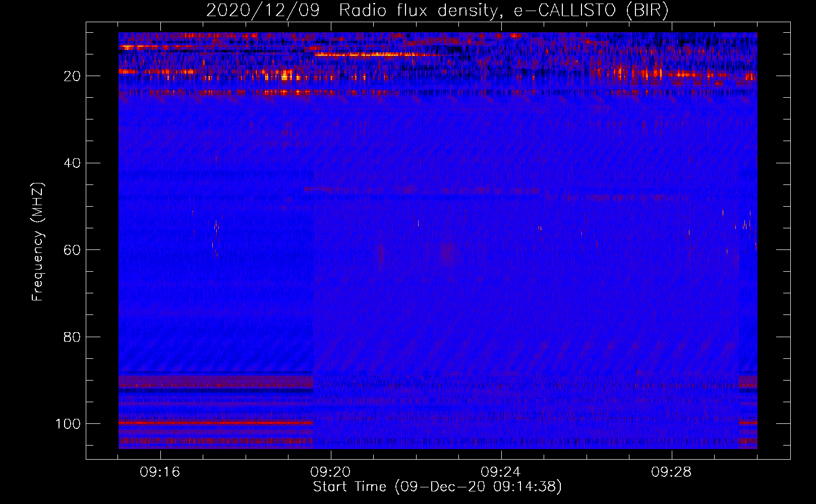Click the 60 MHz y-axis tick label
Screen dimensions: 816x504
point(72,250)
